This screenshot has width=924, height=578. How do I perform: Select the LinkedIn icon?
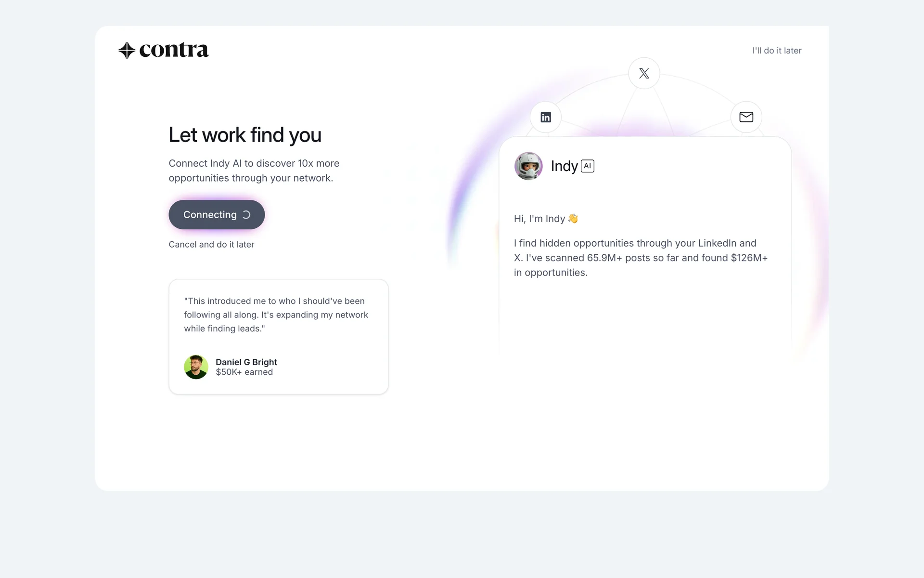tap(546, 117)
